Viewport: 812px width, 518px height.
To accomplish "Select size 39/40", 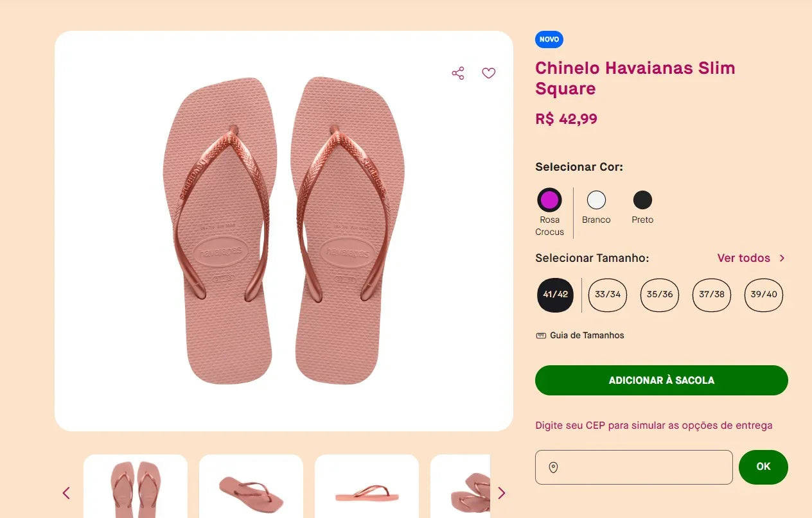I will point(763,295).
